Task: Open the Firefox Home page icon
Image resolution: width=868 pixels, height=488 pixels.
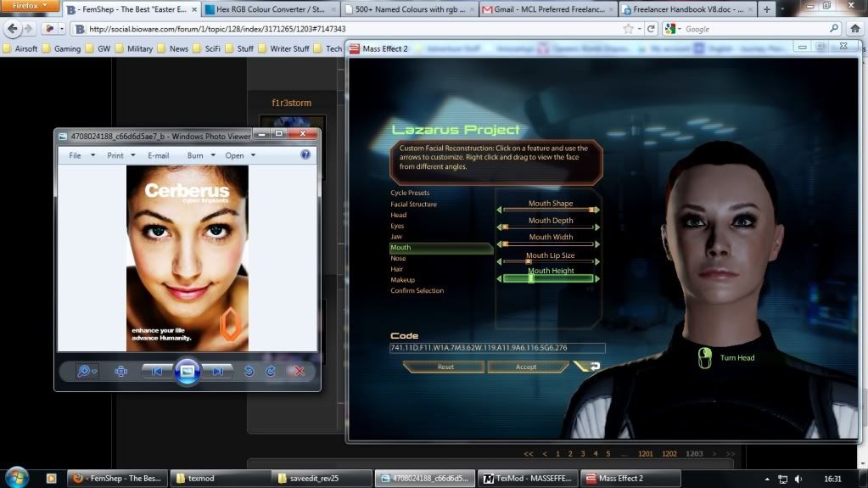Action: (x=855, y=29)
